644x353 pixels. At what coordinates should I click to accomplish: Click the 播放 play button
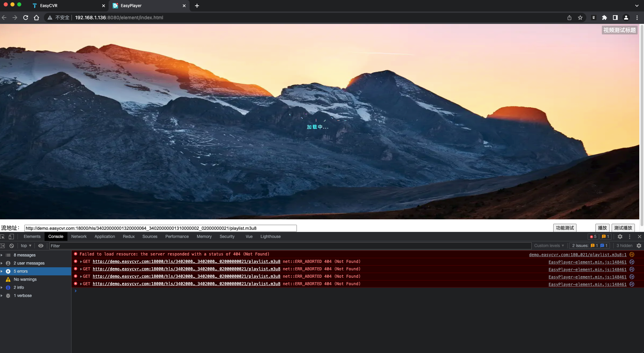pos(602,228)
